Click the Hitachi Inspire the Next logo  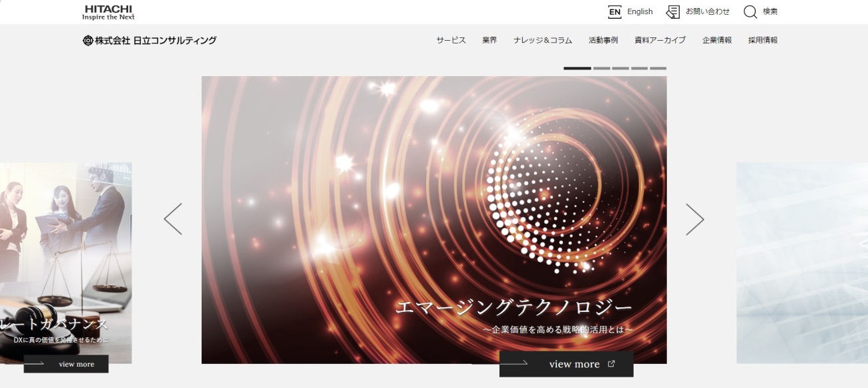coord(108,12)
